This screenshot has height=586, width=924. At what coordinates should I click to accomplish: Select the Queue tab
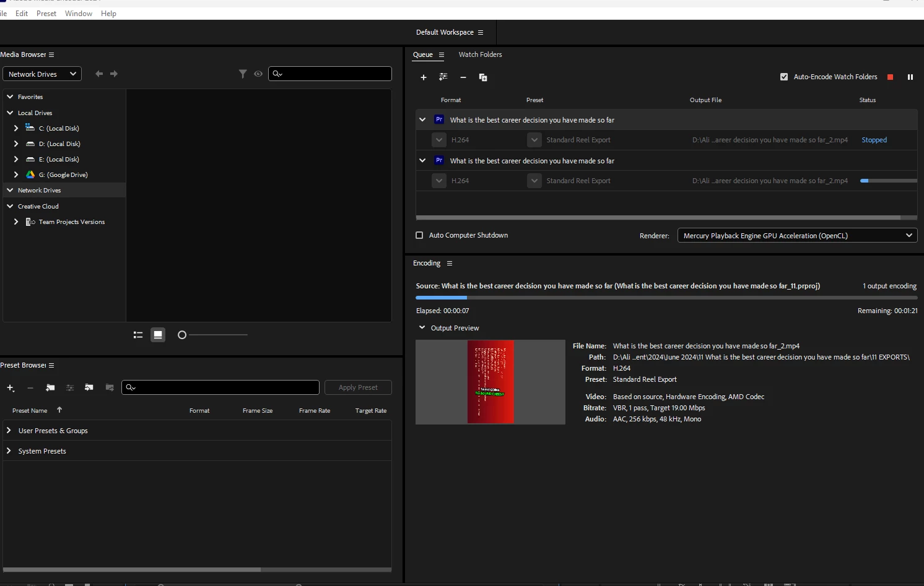(423, 54)
